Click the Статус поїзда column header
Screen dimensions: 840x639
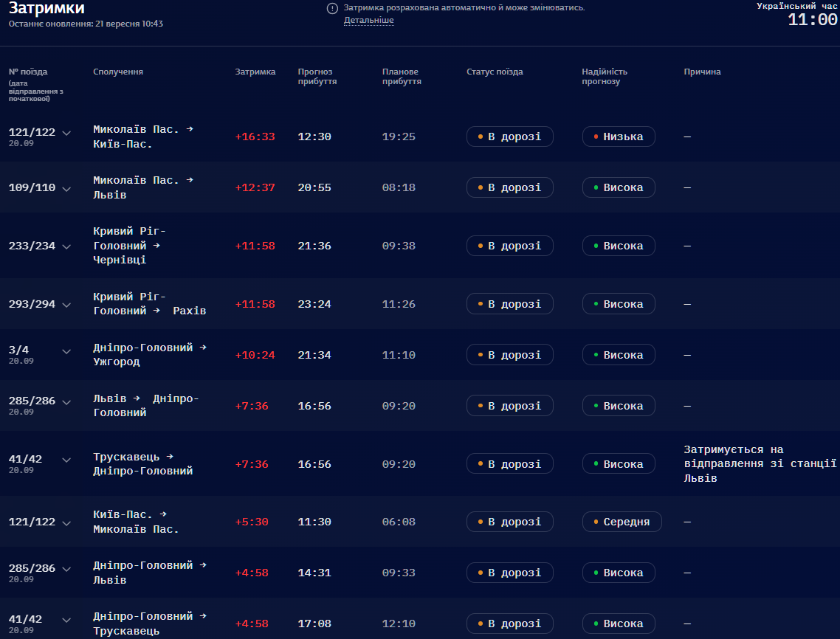[495, 72]
